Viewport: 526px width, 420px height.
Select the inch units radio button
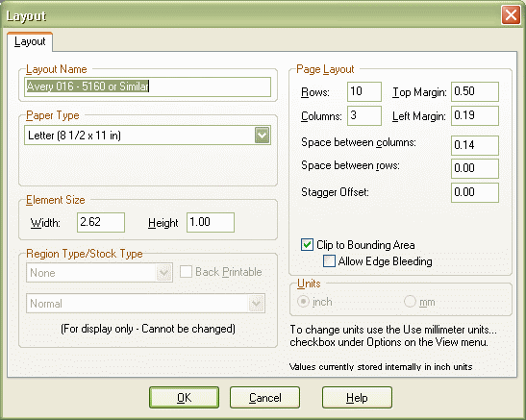coord(303,302)
